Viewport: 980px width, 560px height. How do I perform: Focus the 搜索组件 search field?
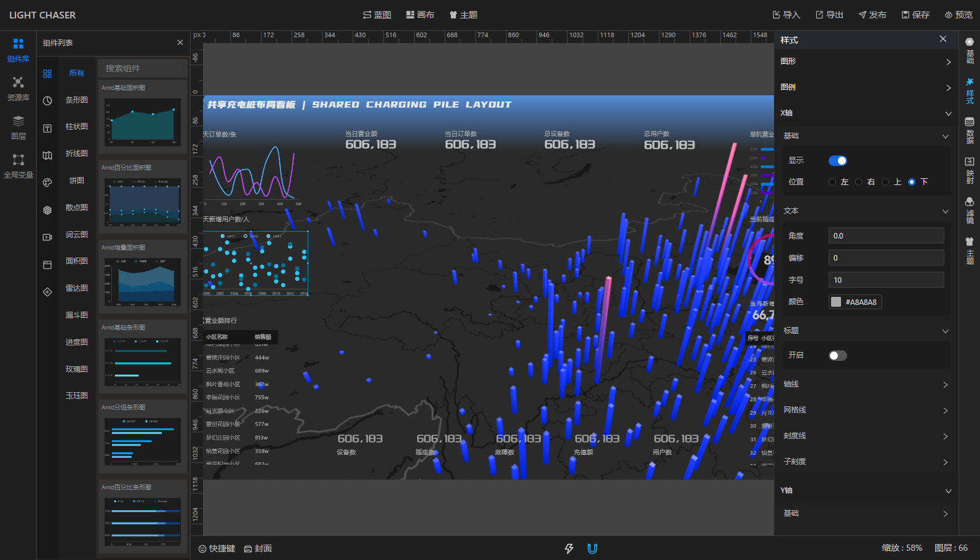(143, 68)
